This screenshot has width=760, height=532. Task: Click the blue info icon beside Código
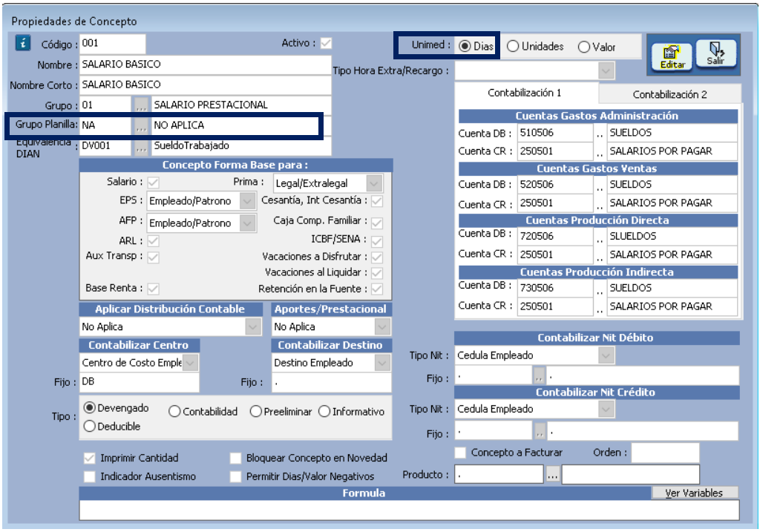[x=23, y=42]
